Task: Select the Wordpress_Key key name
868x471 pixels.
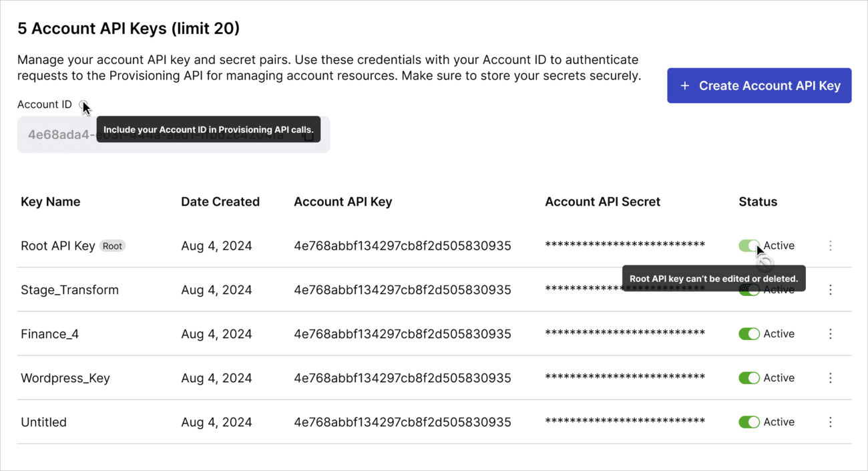Action: [65, 378]
